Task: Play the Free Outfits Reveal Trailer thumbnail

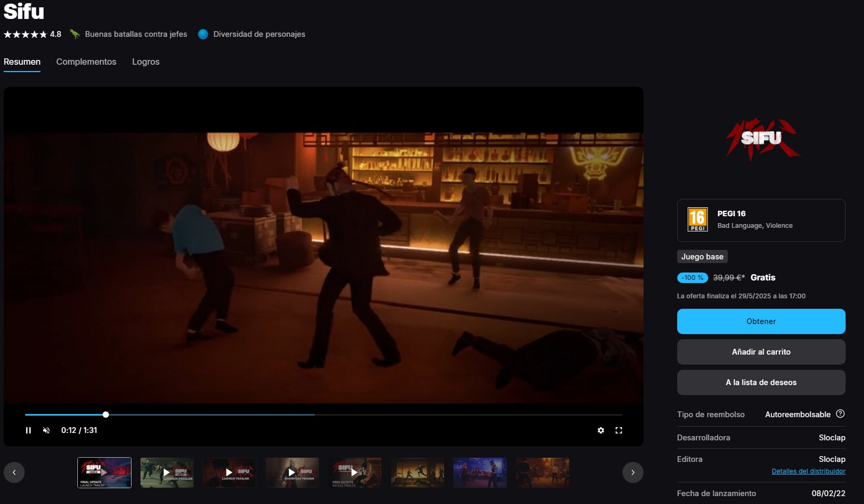Action: click(355, 472)
